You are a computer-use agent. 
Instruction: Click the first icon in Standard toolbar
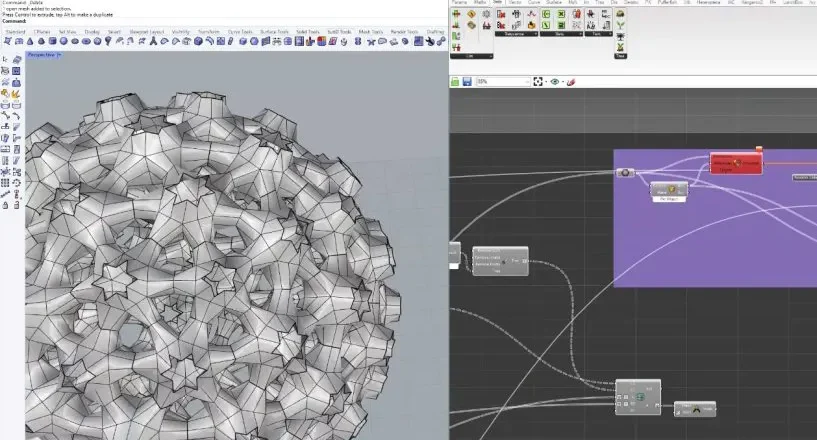(7, 42)
